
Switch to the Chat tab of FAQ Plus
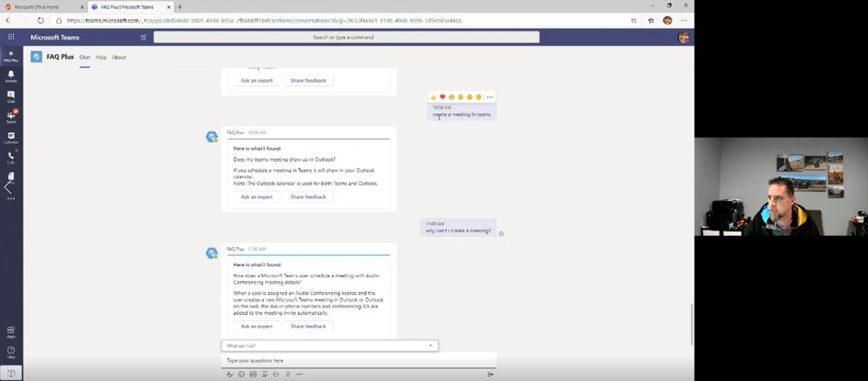click(84, 57)
